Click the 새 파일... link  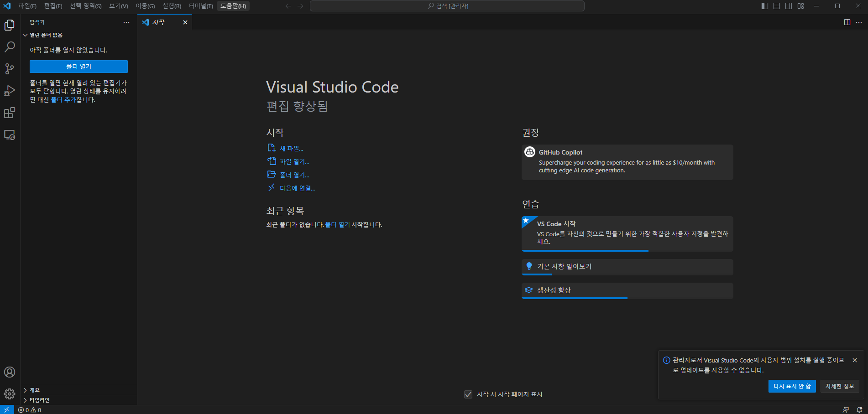click(x=291, y=149)
